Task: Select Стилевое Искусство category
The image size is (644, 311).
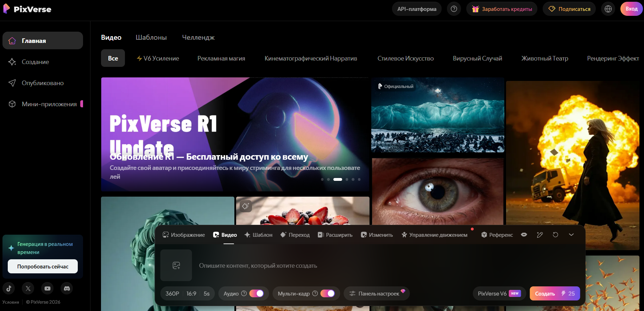Action: click(405, 58)
